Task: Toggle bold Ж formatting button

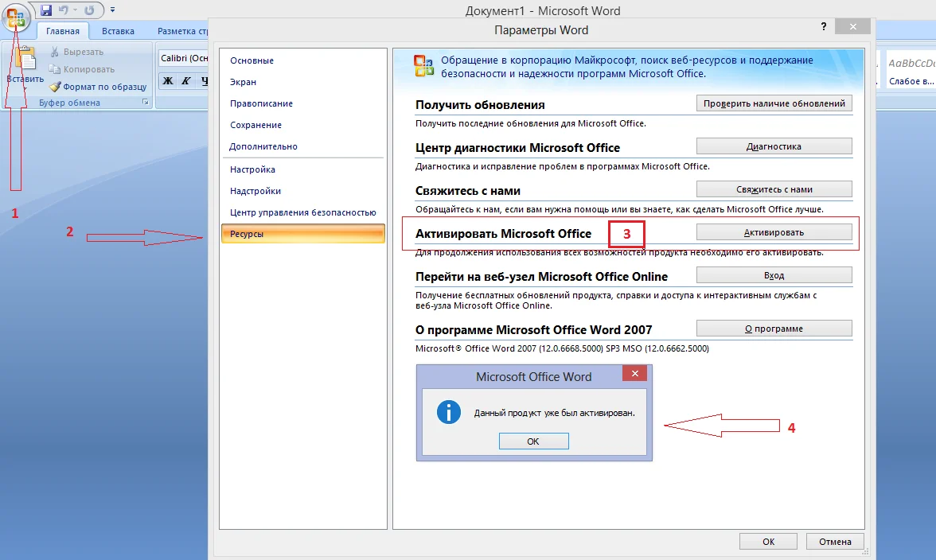Action: point(169,80)
